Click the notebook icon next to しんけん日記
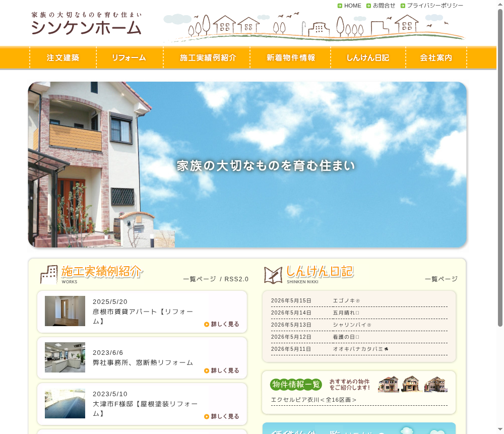 [273, 275]
